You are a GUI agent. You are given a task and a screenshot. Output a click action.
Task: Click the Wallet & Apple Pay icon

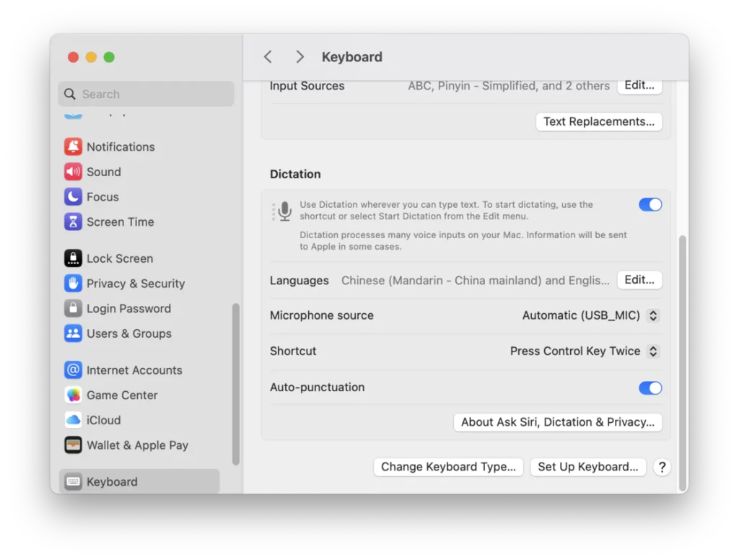tap(73, 445)
